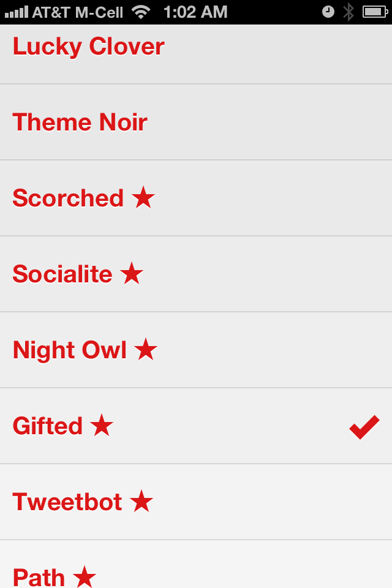Select the Scorched theme label
The height and width of the screenshot is (588, 392).
(68, 198)
